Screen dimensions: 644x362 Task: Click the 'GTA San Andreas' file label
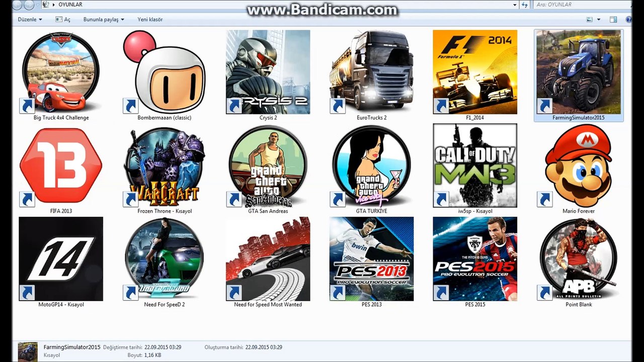coord(268,211)
